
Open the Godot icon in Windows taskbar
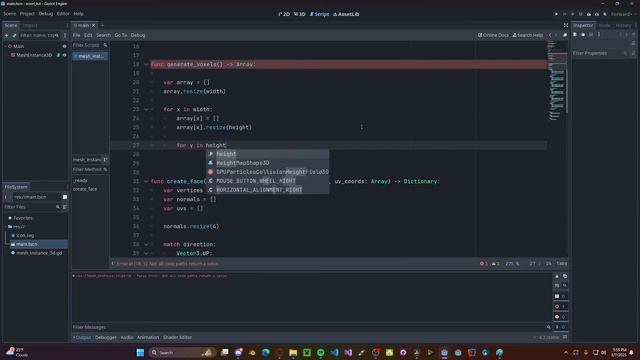point(444,352)
